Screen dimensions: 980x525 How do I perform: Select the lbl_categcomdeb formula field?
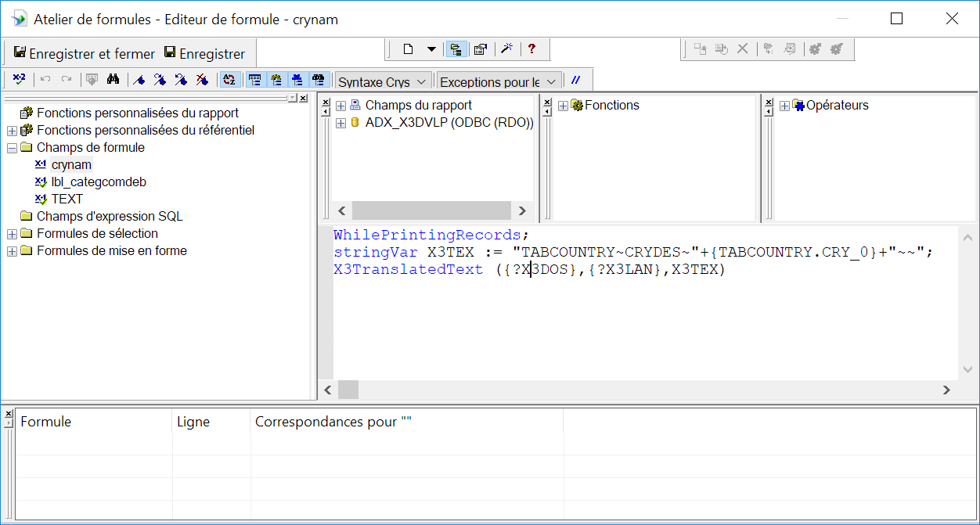(x=99, y=182)
